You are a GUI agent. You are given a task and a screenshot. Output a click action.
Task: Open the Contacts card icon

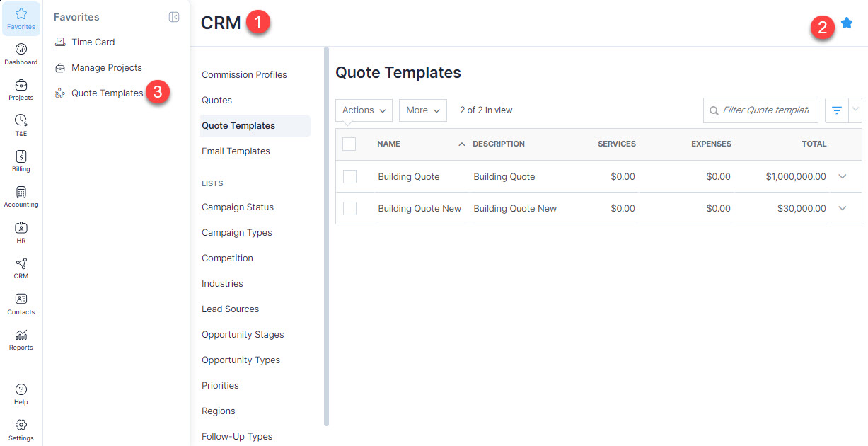pos(21,299)
